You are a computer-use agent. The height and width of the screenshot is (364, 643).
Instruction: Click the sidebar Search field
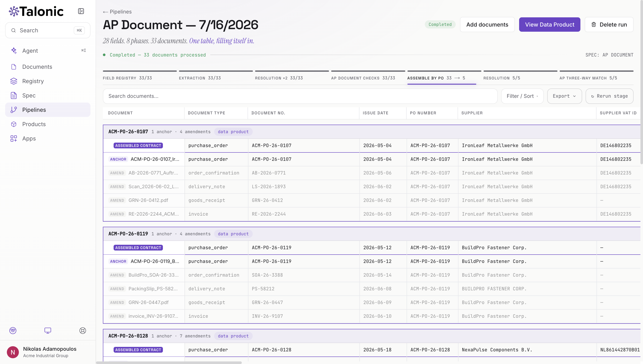tap(48, 30)
